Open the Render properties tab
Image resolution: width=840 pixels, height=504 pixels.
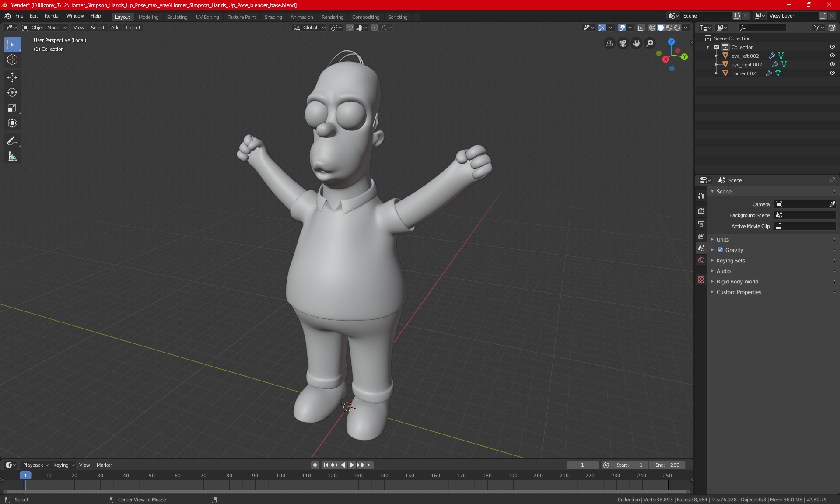701,211
